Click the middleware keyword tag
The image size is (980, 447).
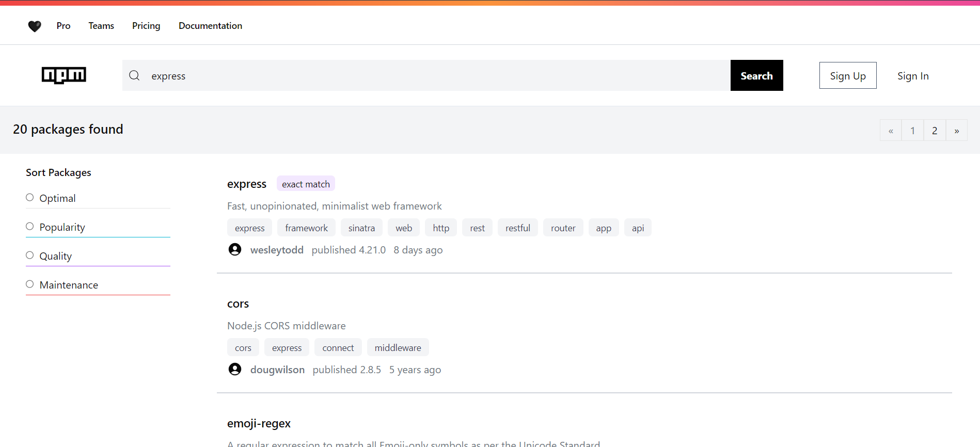(398, 347)
